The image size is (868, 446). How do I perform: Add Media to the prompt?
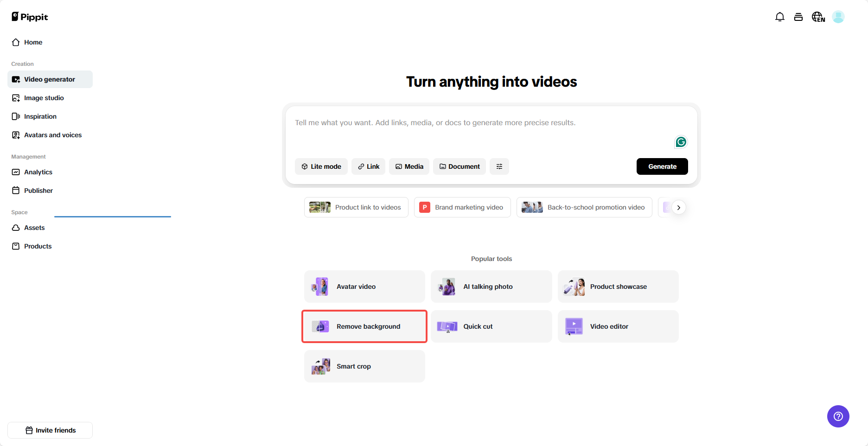coord(409,166)
